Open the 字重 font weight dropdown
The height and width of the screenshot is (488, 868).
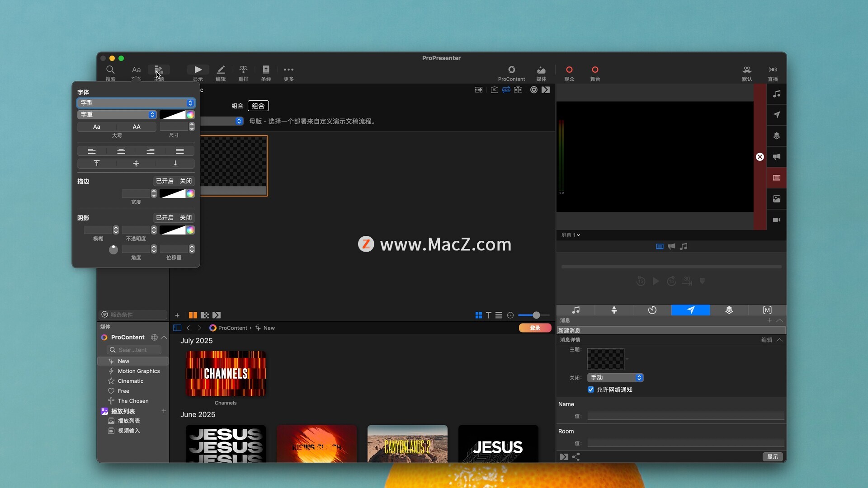[117, 115]
